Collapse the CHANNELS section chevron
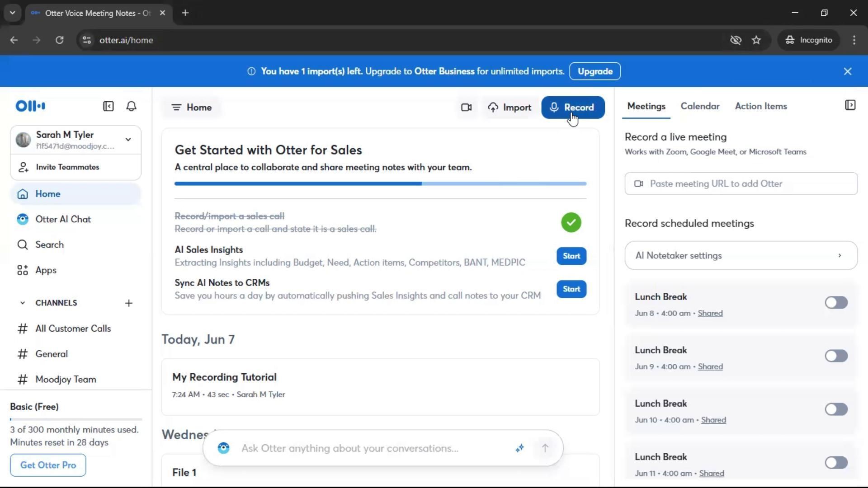 tap(23, 303)
